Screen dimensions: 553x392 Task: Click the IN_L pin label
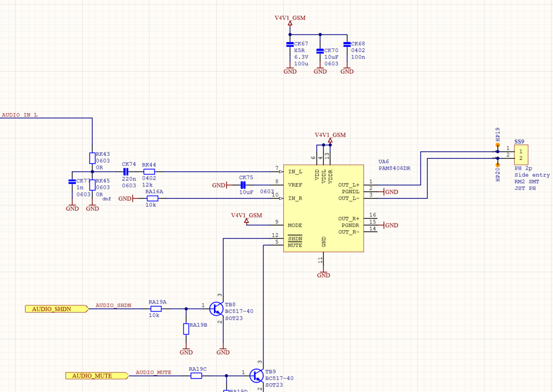tap(295, 172)
